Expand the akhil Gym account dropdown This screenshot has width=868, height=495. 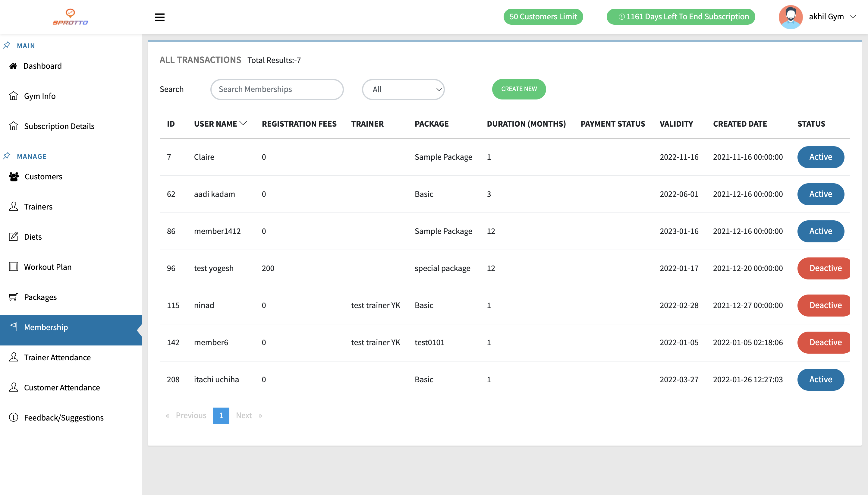853,17
